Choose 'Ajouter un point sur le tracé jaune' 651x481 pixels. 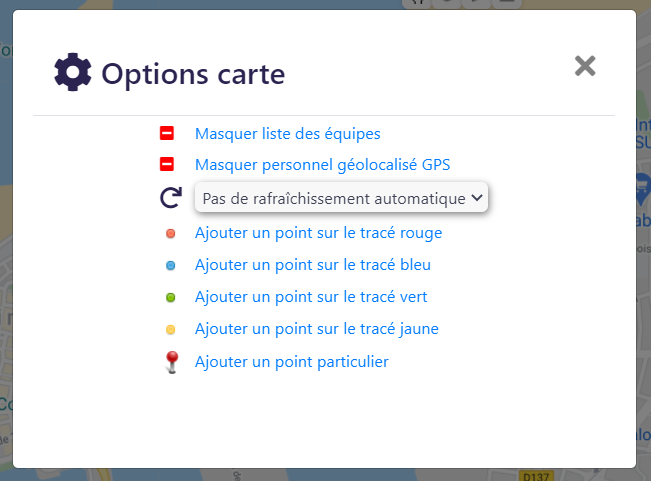[317, 329]
